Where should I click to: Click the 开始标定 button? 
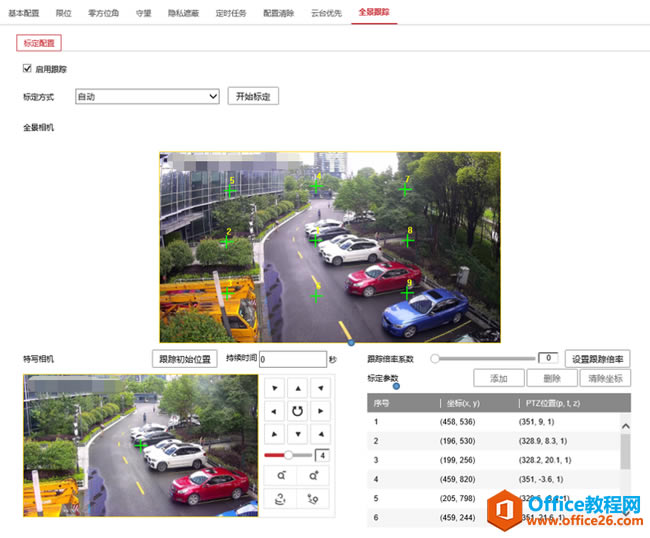(x=253, y=96)
